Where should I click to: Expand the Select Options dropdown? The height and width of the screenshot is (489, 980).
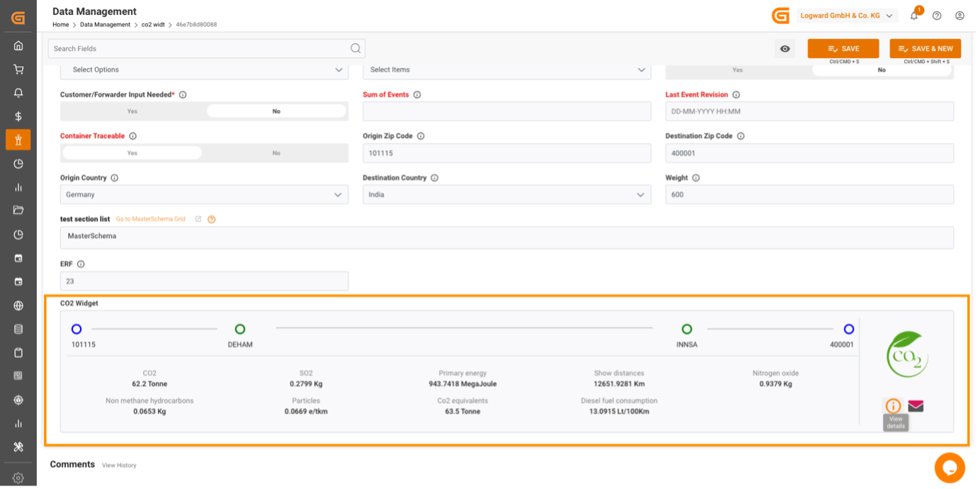[x=204, y=69]
